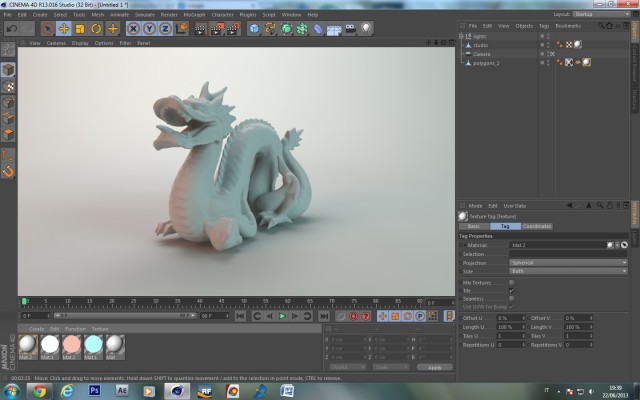Screen dimensions: 640x400
Task: Add a Cube primitive object
Action: click(254, 29)
